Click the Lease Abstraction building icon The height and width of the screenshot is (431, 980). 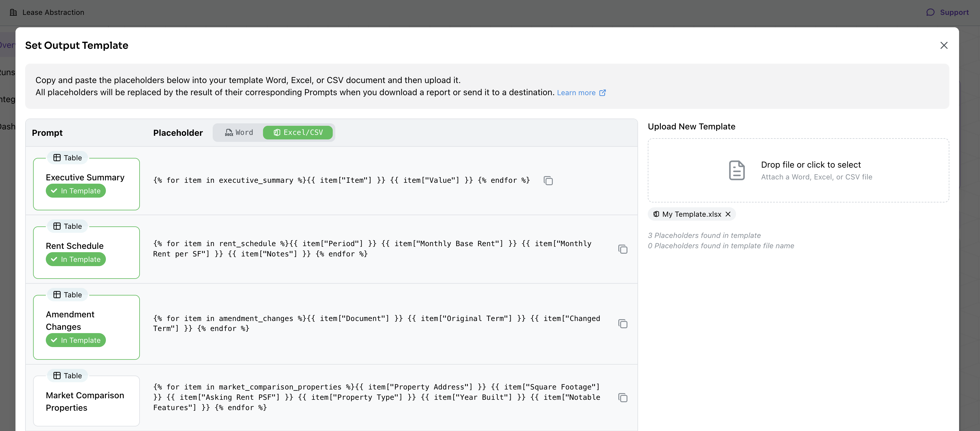point(13,12)
